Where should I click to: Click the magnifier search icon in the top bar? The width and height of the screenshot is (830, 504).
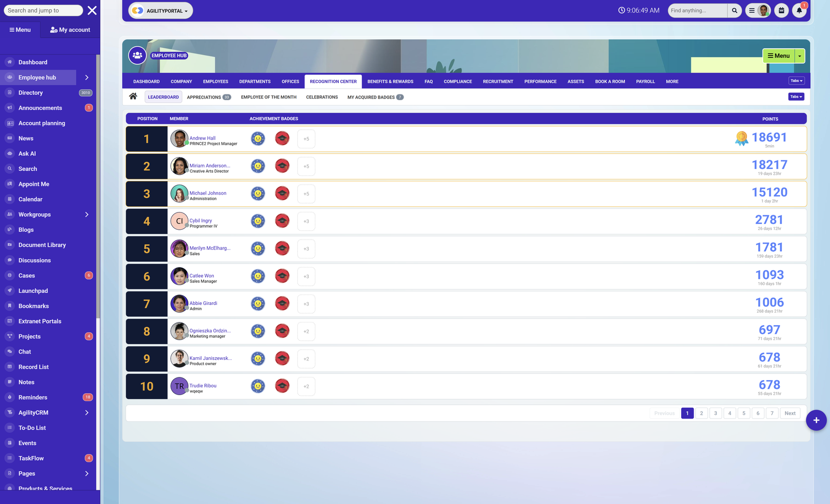coord(735,10)
